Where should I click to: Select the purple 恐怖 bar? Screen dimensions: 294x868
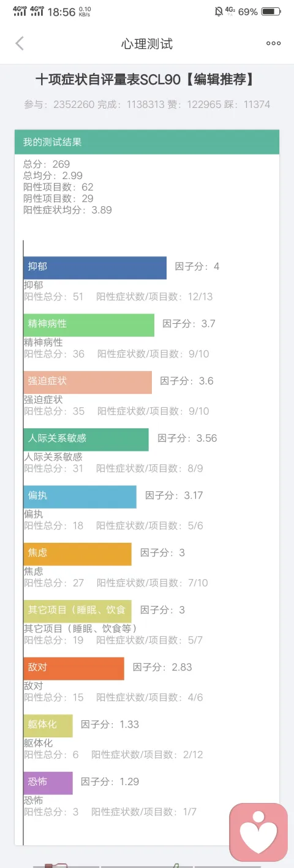click(x=48, y=783)
